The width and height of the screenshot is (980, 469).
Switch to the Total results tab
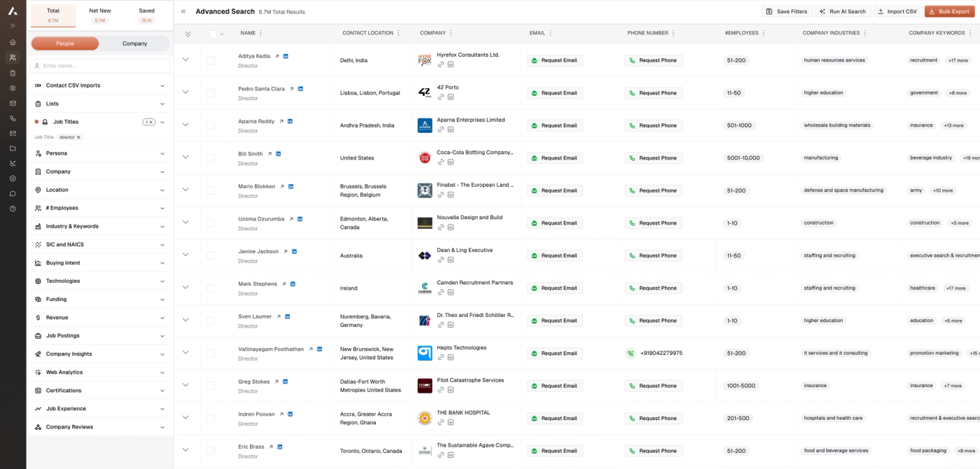tap(53, 15)
